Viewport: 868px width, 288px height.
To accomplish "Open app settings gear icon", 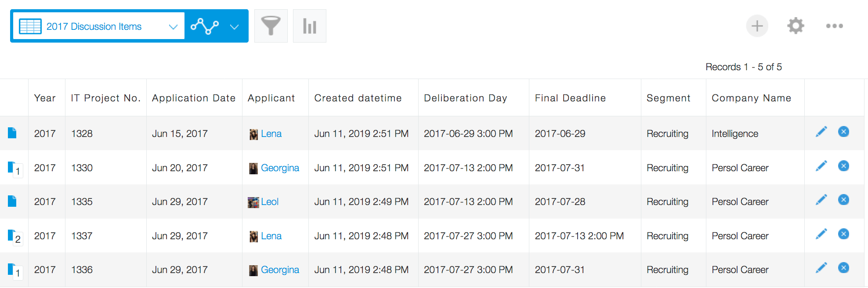I will [796, 26].
